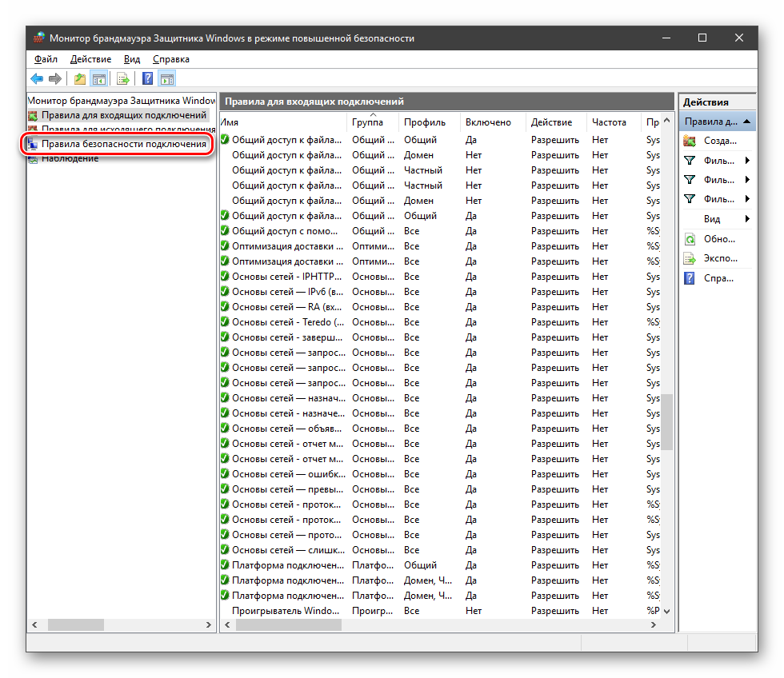This screenshot has width=784, height=678.
Task: Click scroll right arrow of rules list
Action: click(x=653, y=624)
